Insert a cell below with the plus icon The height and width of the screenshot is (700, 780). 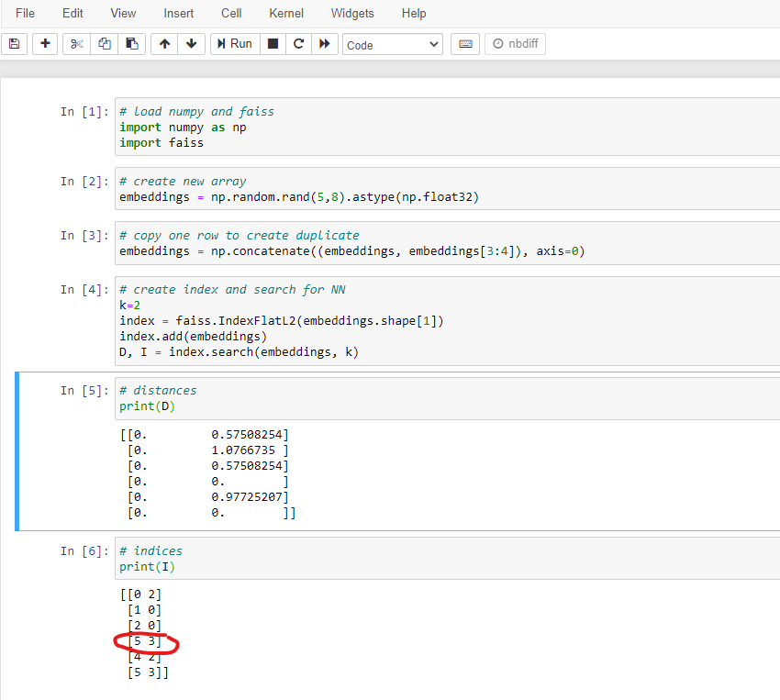coord(45,44)
